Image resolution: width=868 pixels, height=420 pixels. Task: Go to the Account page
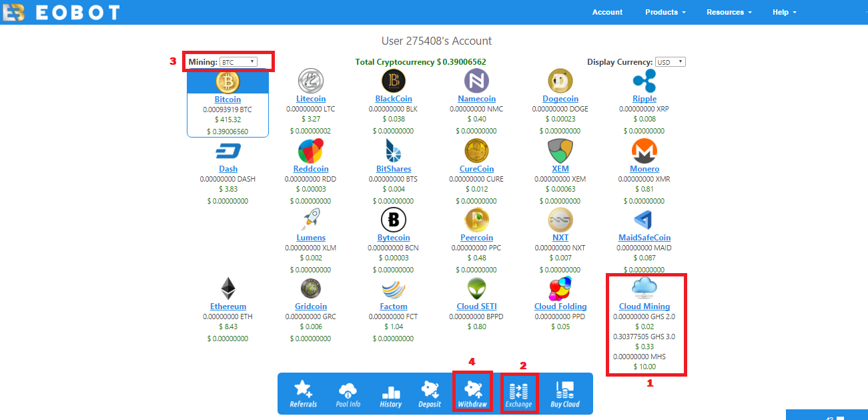click(607, 12)
